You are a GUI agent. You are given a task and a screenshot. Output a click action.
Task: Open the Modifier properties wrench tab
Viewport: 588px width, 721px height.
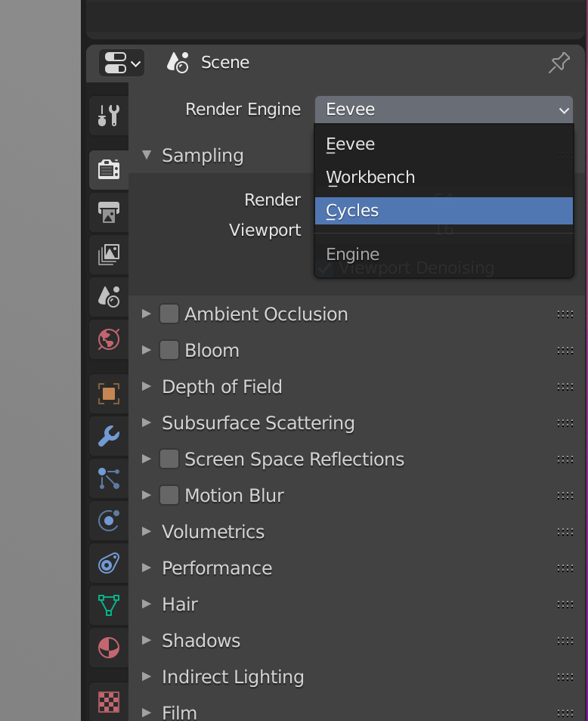[109, 436]
